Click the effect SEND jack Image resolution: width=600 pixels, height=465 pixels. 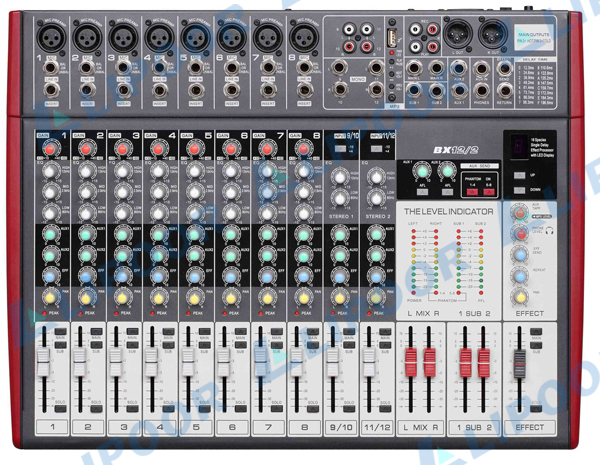tap(504, 69)
